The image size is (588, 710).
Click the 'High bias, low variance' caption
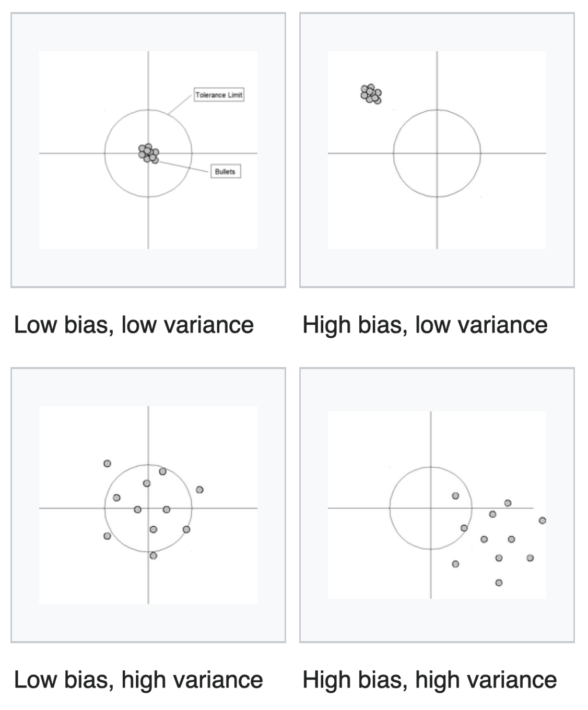[425, 325]
